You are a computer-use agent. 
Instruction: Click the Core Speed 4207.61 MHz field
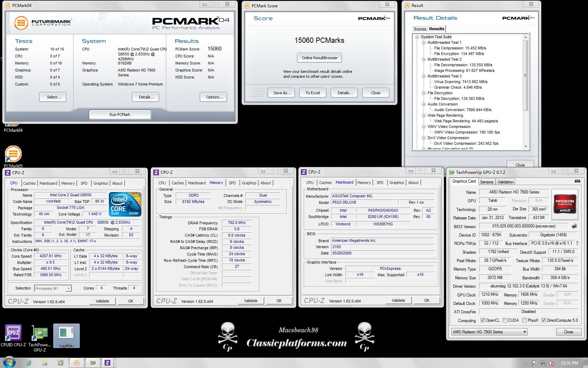(51, 256)
